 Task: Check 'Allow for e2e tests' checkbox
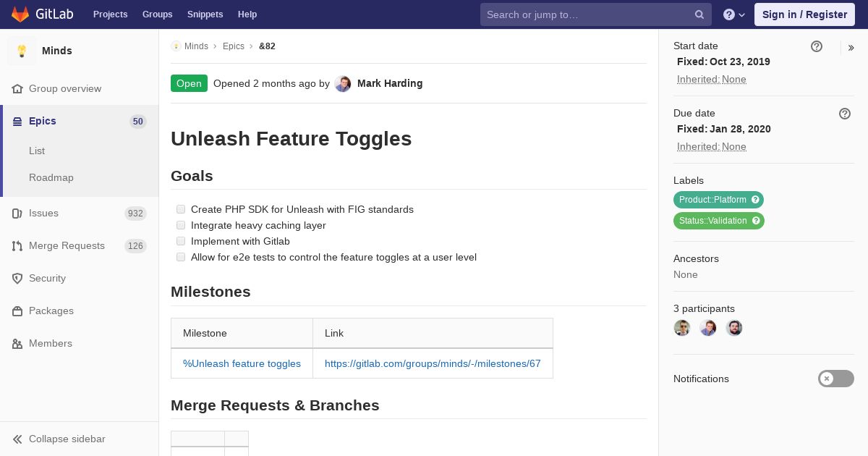[x=181, y=257]
